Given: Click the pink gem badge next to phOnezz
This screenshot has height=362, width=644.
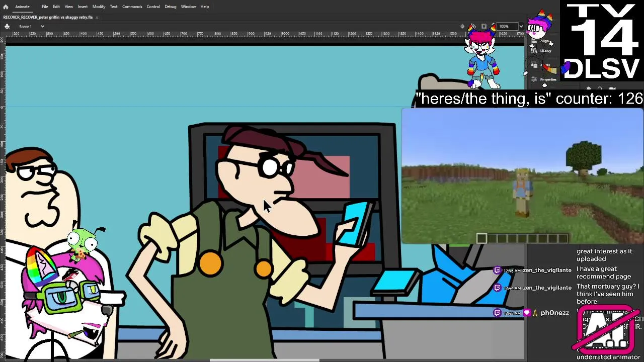Looking at the screenshot, I should coord(527,313).
